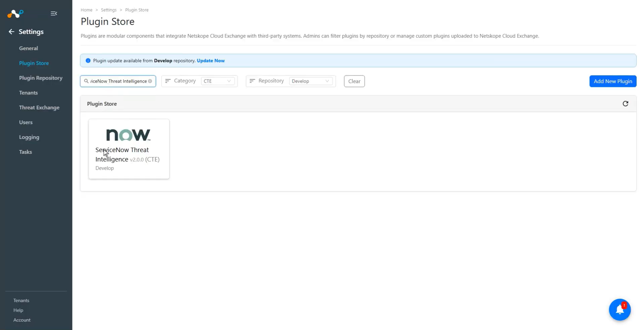
Task: Open General settings
Action: [29, 48]
